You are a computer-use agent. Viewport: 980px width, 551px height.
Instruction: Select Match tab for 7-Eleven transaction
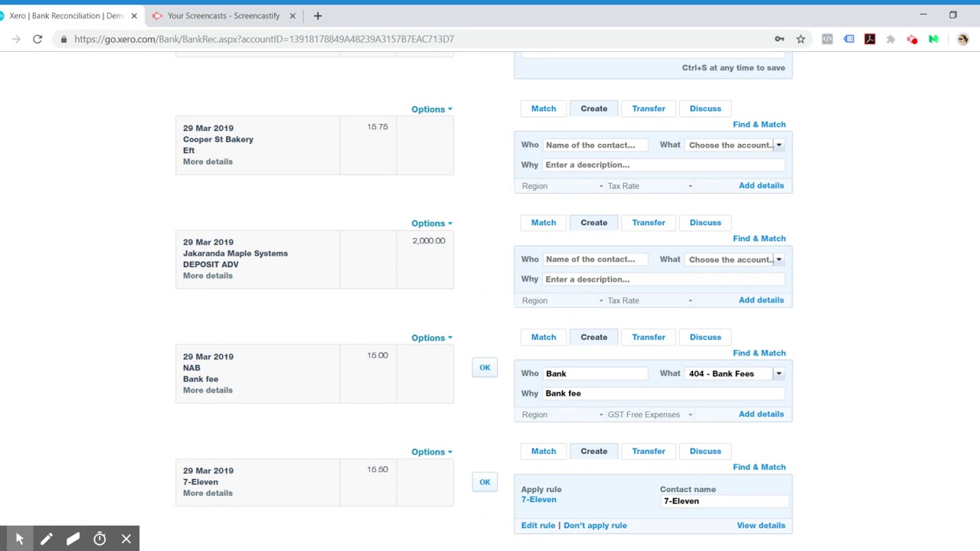point(544,451)
